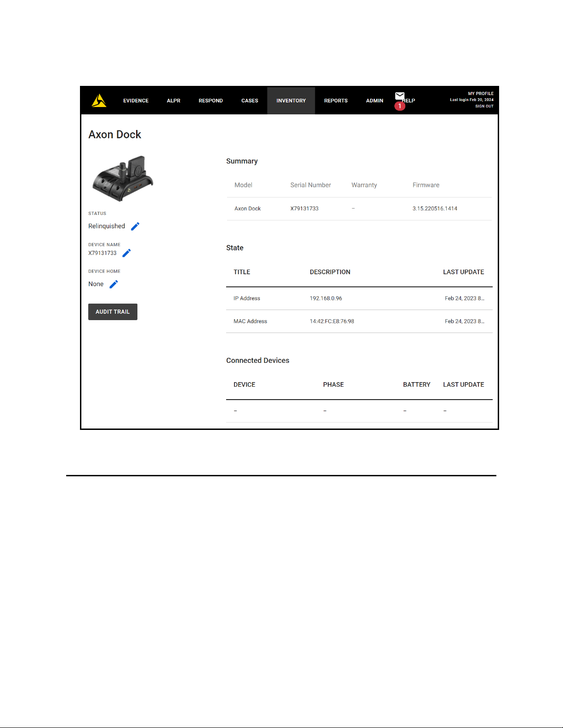The width and height of the screenshot is (563, 728).
Task: Click pencil icon next to device name
Action: pos(127,253)
